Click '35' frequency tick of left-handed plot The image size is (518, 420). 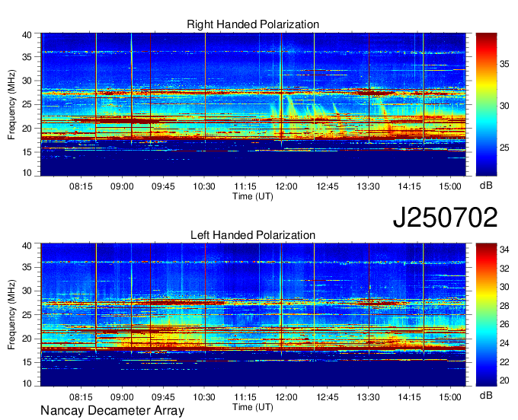coord(27,267)
